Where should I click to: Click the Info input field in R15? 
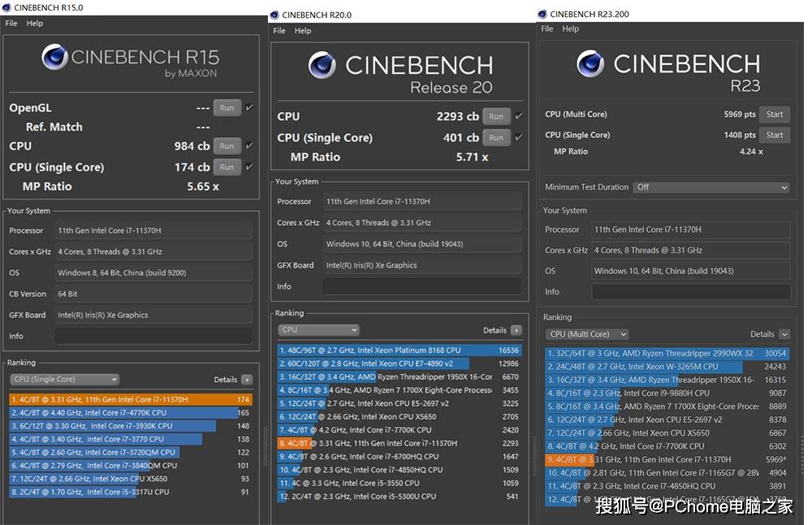pyautogui.click(x=153, y=336)
